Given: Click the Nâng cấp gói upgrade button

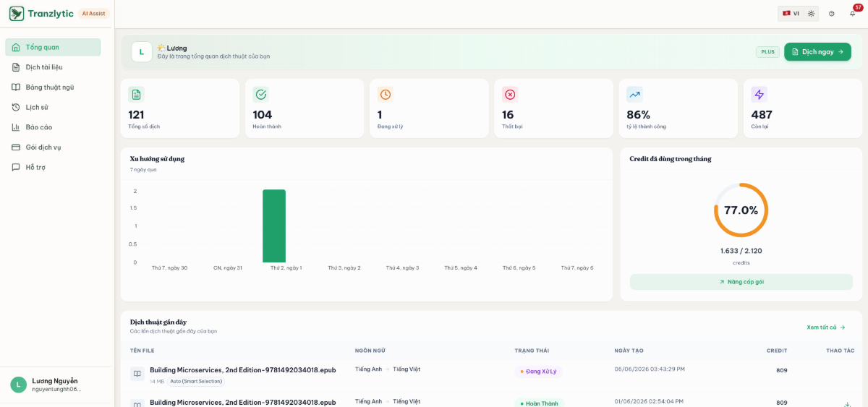Looking at the screenshot, I should (x=741, y=282).
